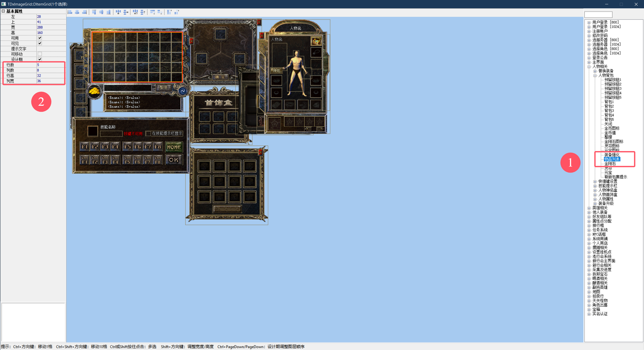Click the align bottom edges toolbar icon
The image size is (644, 350).
[x=109, y=12]
